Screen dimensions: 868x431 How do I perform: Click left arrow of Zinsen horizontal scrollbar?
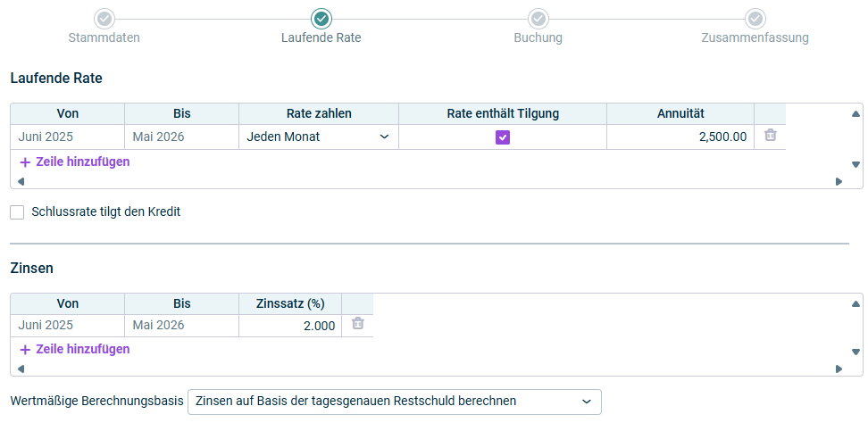pos(21,369)
